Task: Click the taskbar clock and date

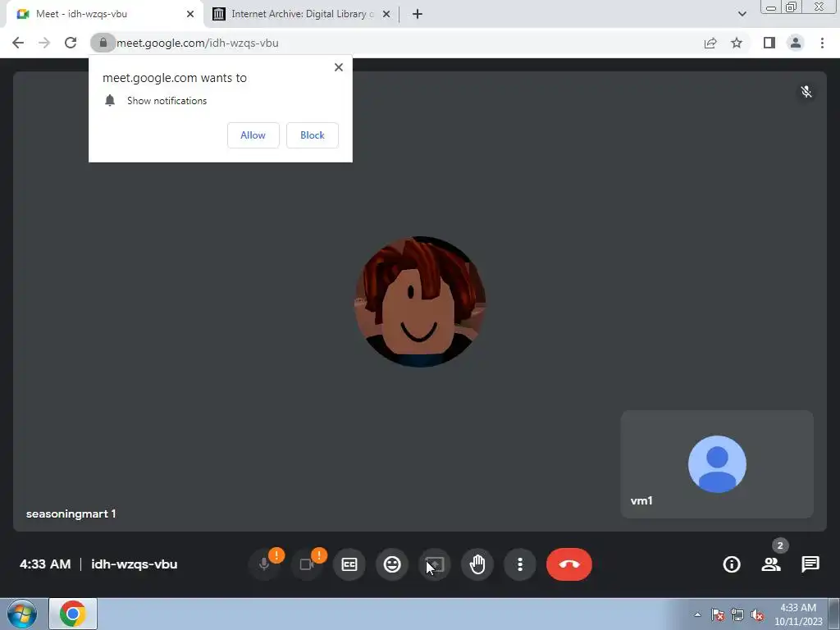Action: (x=798, y=614)
